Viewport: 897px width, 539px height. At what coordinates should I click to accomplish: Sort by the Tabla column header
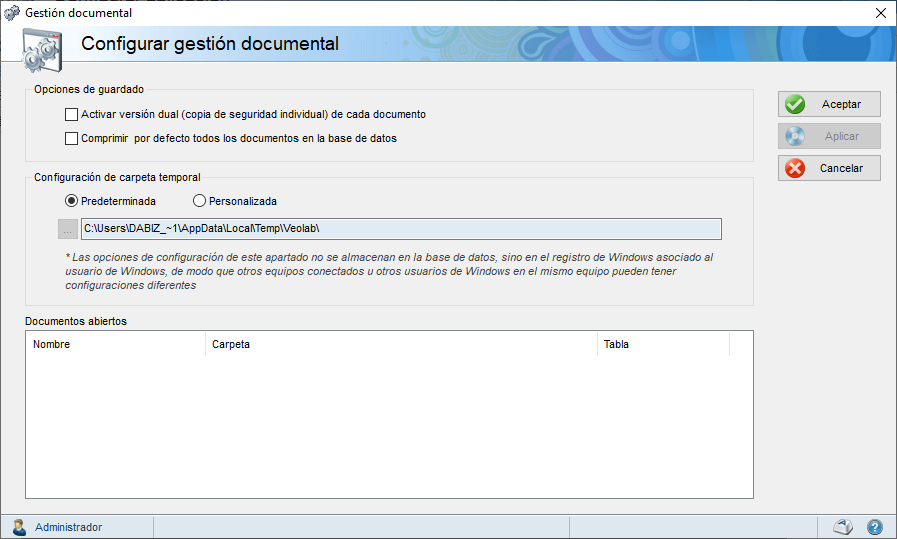click(x=664, y=344)
